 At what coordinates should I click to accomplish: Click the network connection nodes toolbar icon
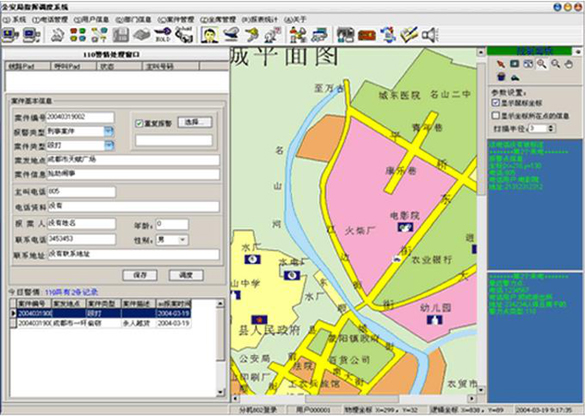click(99, 35)
